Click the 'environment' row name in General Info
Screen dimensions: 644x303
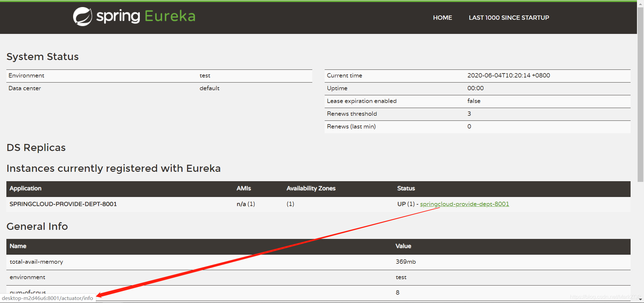[28, 277]
